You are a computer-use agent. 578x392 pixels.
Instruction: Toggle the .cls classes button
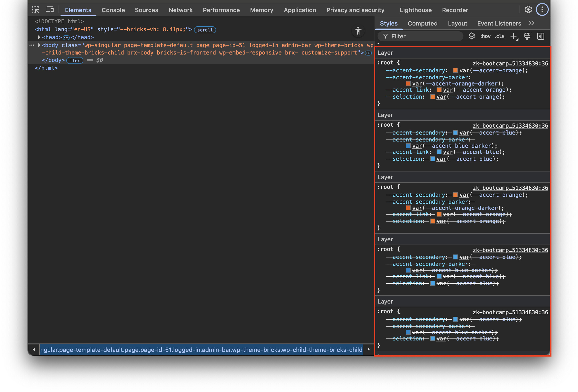(x=499, y=36)
